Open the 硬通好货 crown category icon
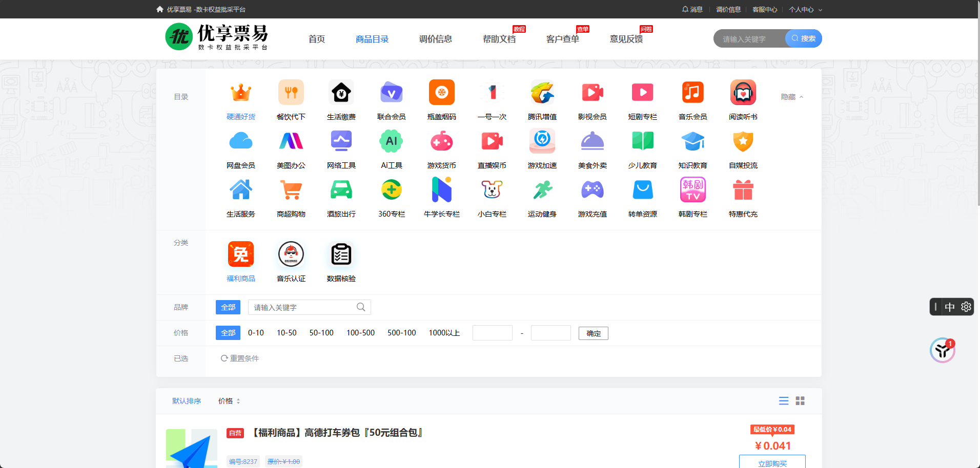This screenshot has width=980, height=468. pos(241,93)
